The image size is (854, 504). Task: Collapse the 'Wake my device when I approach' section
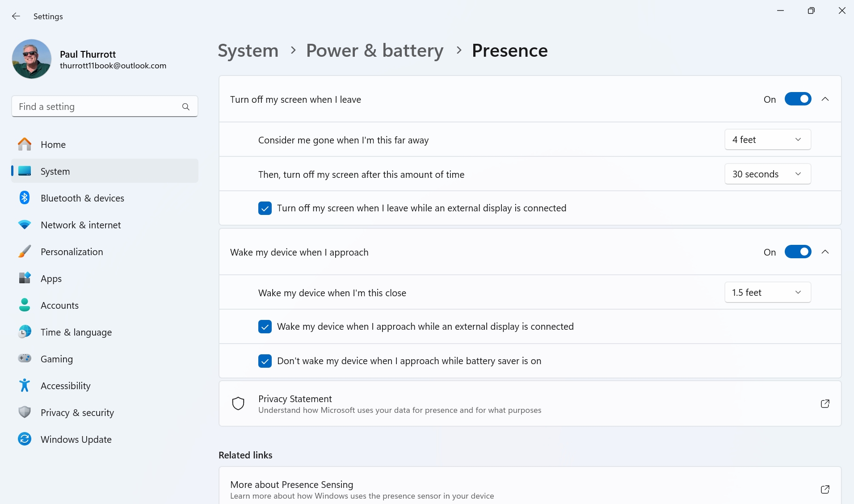(825, 252)
